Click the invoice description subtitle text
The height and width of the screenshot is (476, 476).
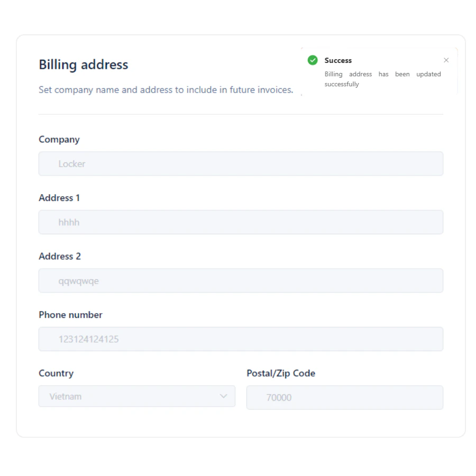click(166, 89)
